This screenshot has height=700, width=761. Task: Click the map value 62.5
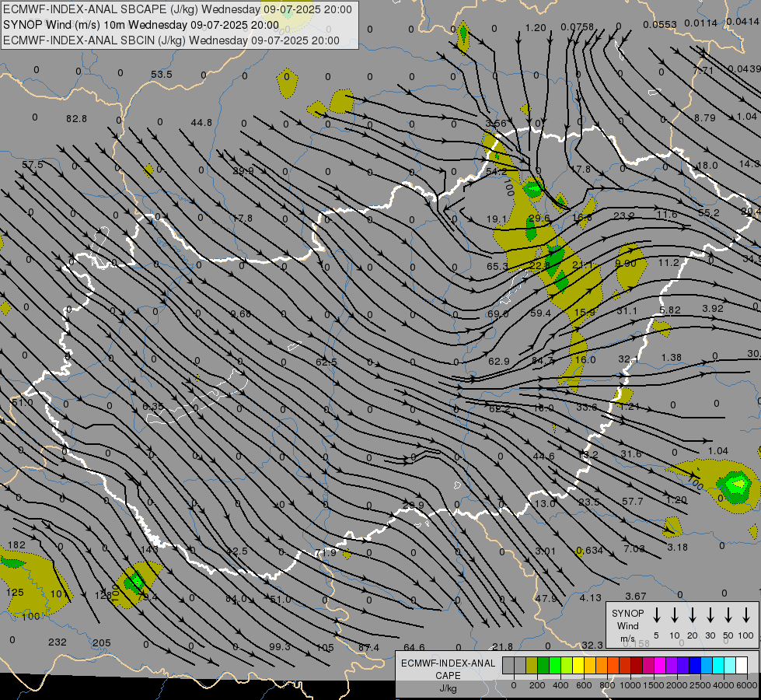(x=326, y=362)
